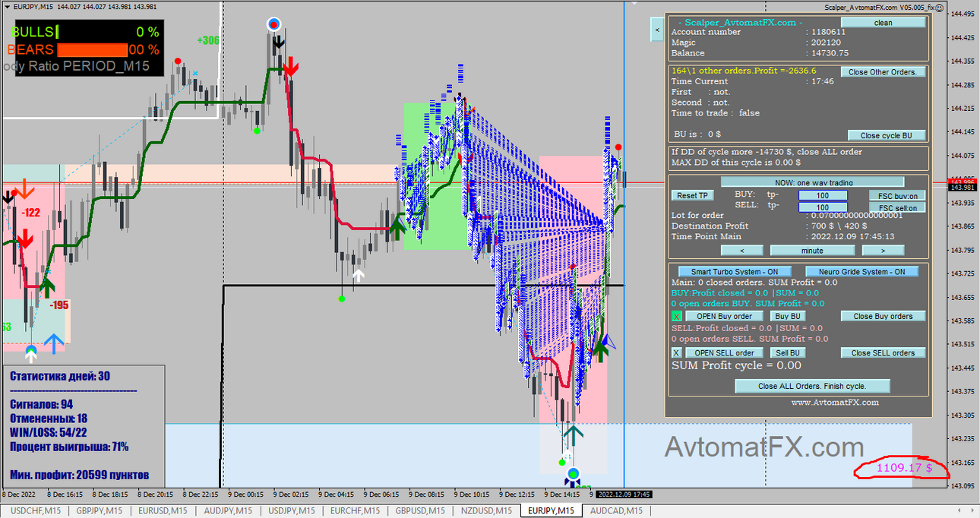Viewport: 980px width, 518px height.
Task: Click 'Close cycle BU' button
Action: (887, 135)
